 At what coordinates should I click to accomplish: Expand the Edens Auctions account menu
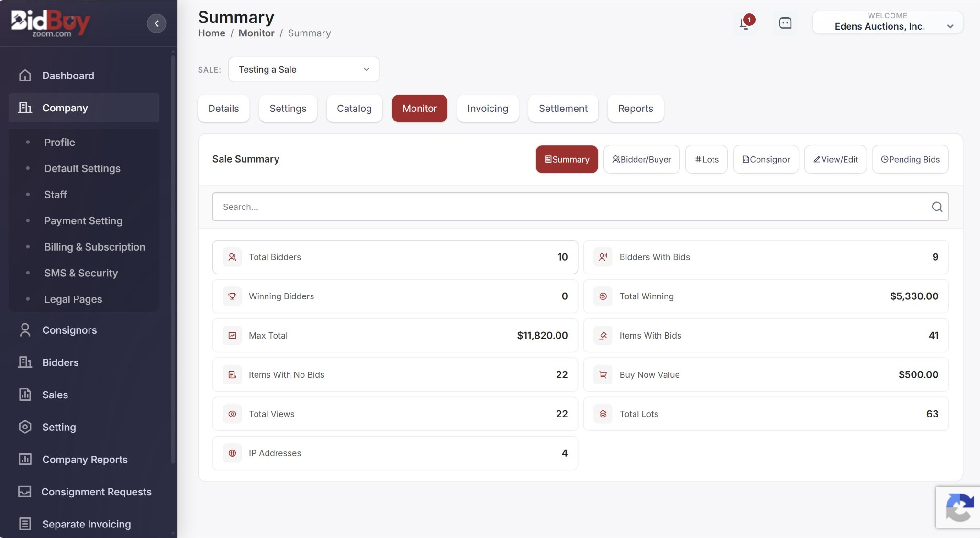click(888, 22)
